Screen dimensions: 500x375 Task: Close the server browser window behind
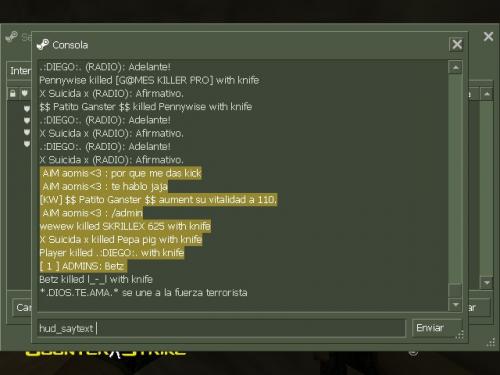(x=488, y=36)
